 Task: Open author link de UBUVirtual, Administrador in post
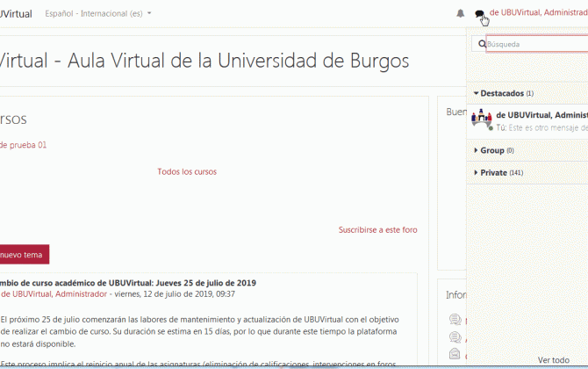click(x=54, y=294)
